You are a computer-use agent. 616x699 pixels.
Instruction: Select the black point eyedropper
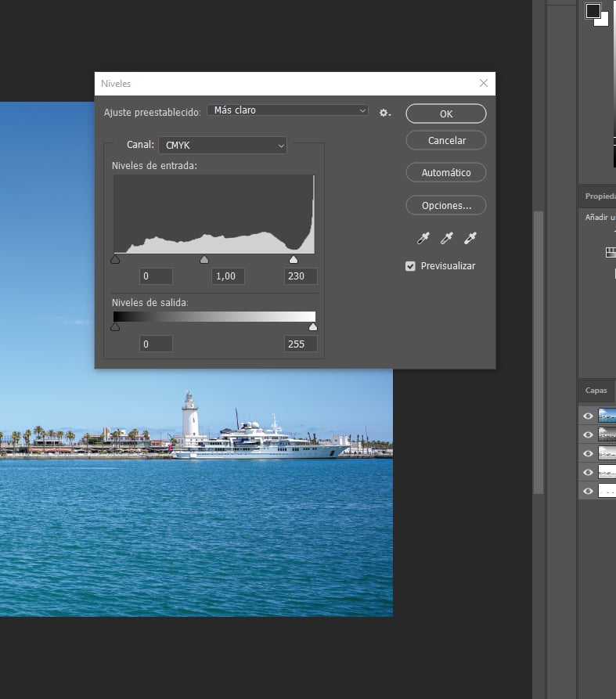[x=423, y=238]
